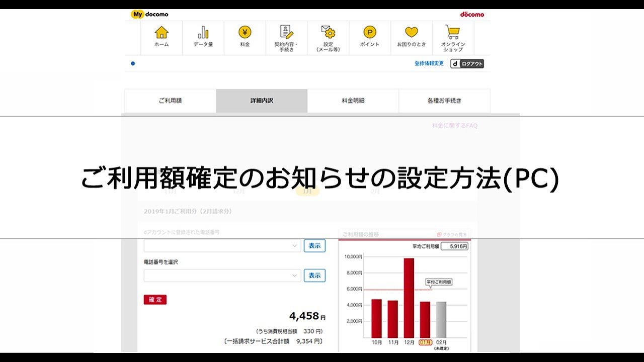Select the ご利用額 tab
Image resolution: width=644 pixels, height=362 pixels.
pyautogui.click(x=170, y=101)
